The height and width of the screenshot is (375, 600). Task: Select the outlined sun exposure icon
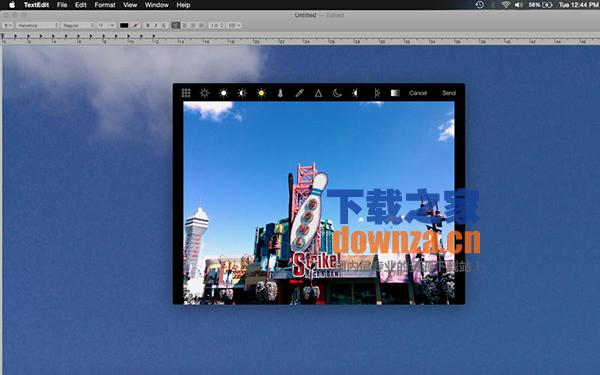pyautogui.click(x=205, y=93)
